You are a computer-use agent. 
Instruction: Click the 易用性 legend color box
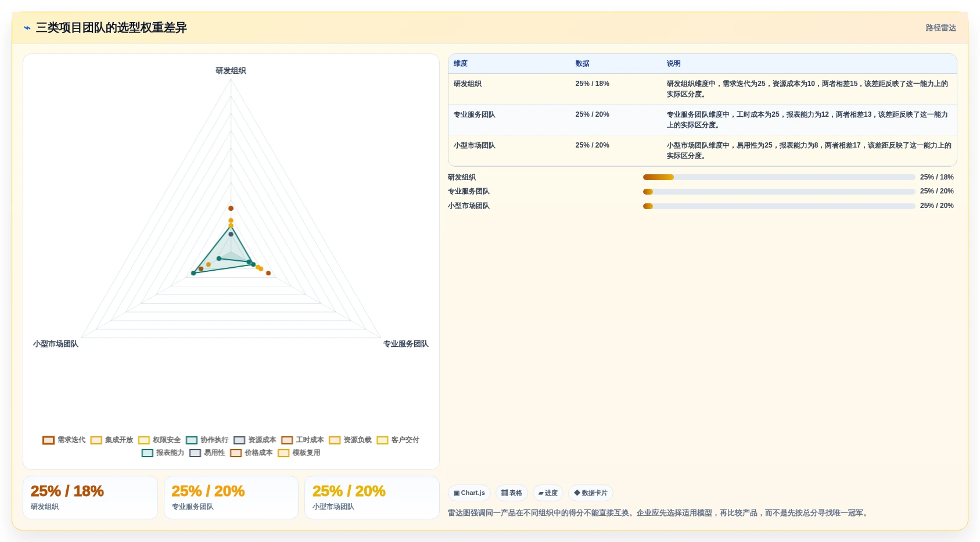tap(195, 453)
